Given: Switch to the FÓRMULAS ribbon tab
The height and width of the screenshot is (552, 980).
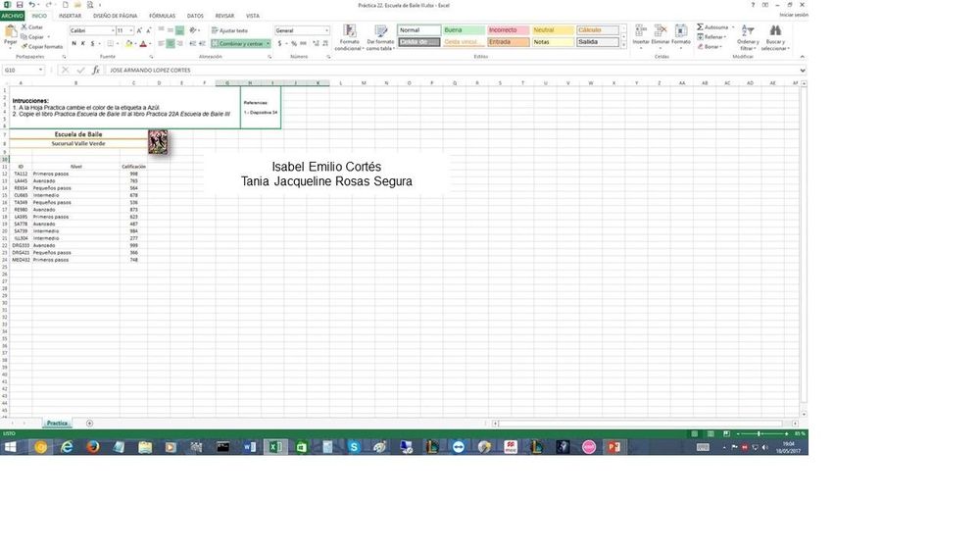Looking at the screenshot, I should click(162, 16).
